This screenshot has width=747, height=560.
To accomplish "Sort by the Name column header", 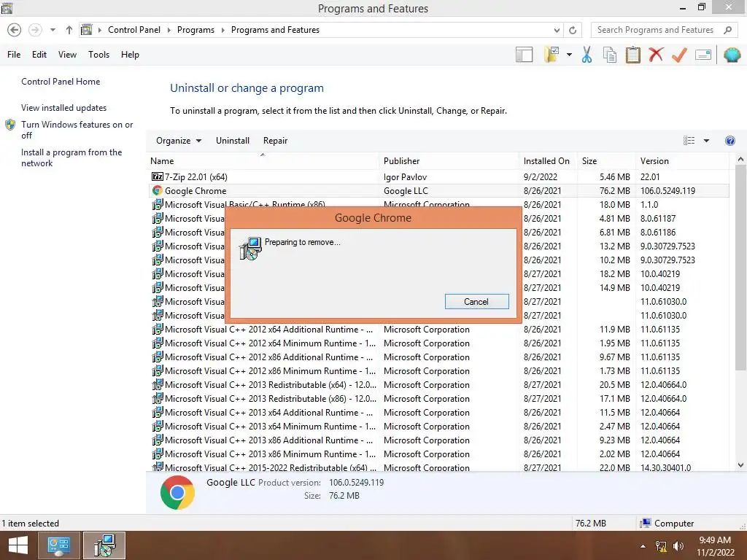I will pos(263,161).
